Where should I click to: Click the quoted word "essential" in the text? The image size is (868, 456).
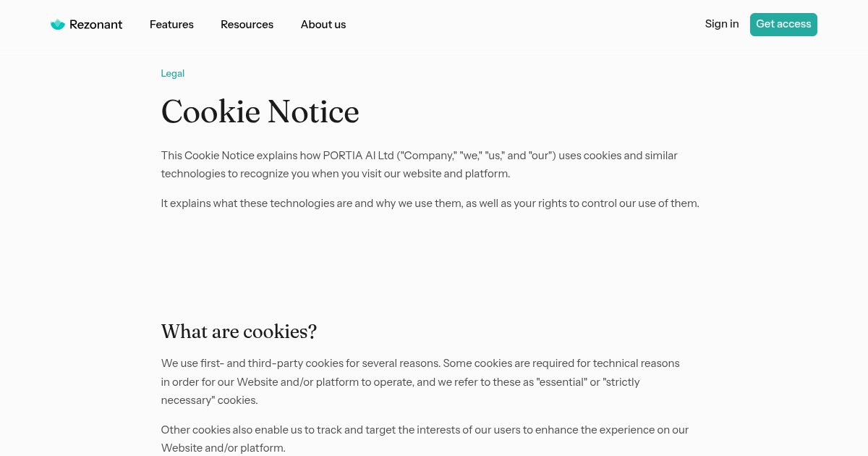[561, 381]
